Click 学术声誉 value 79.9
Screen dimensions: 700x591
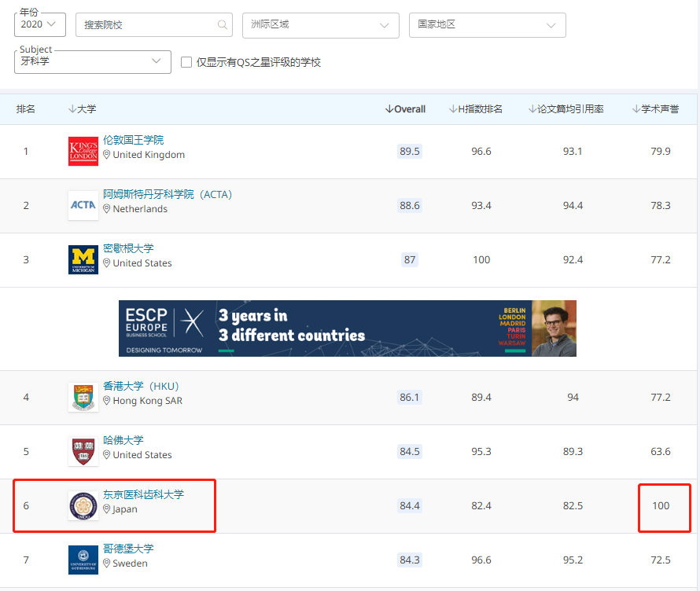661,151
